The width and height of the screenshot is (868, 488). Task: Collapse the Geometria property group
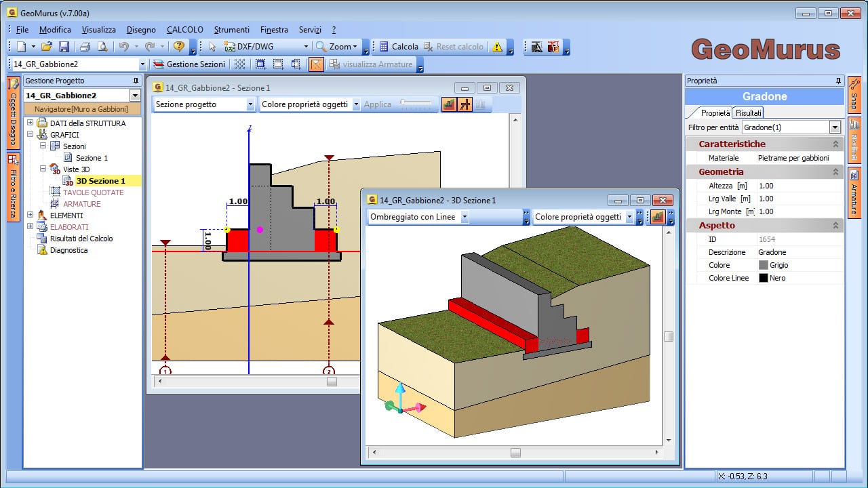[835, 172]
